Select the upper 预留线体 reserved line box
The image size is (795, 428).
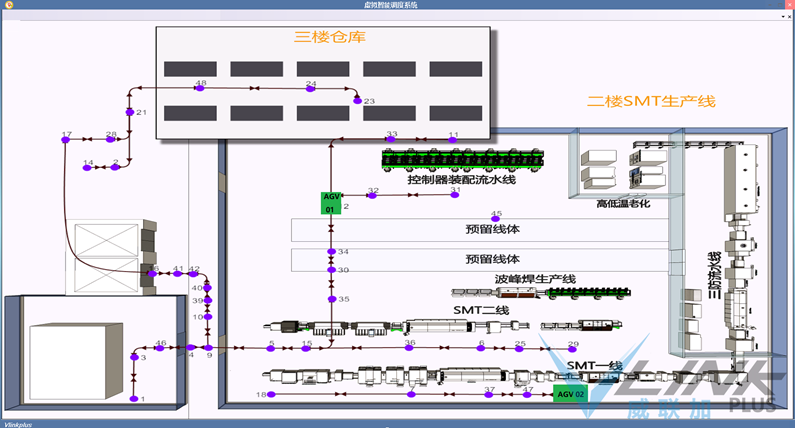coord(480,229)
